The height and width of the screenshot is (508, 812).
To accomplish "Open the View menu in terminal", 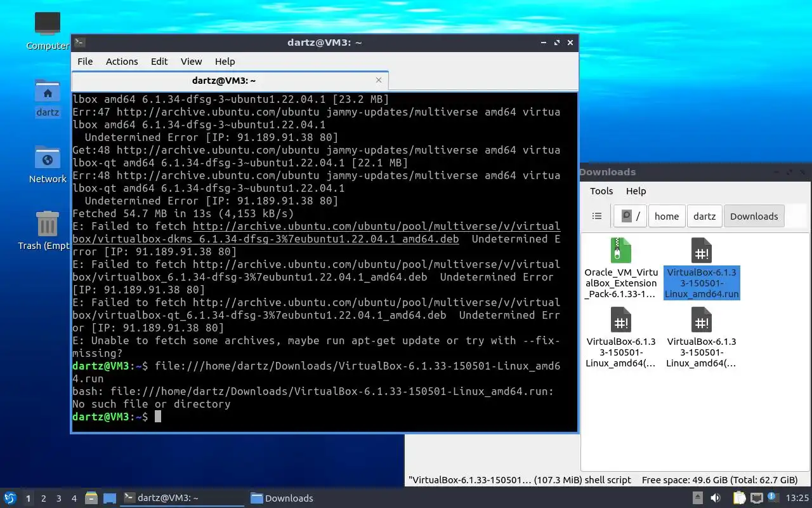I will click(191, 62).
